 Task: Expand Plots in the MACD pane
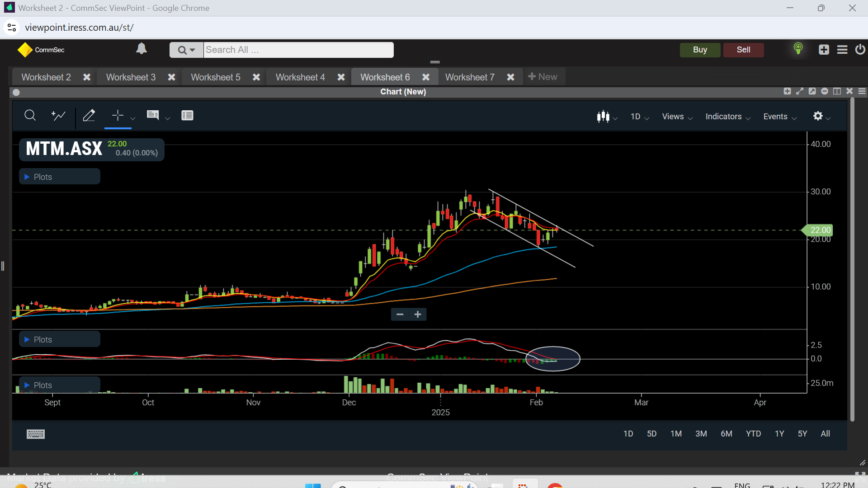60,339
